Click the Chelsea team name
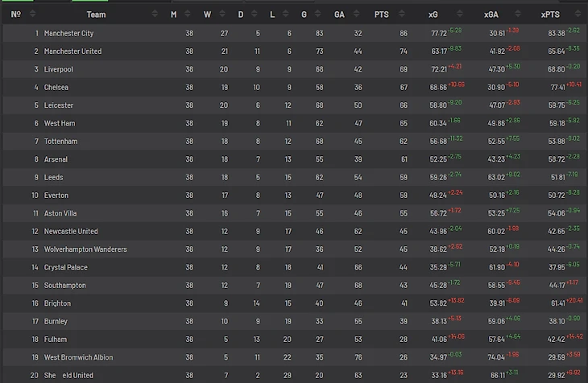The height and width of the screenshot is (383, 588). click(56, 88)
